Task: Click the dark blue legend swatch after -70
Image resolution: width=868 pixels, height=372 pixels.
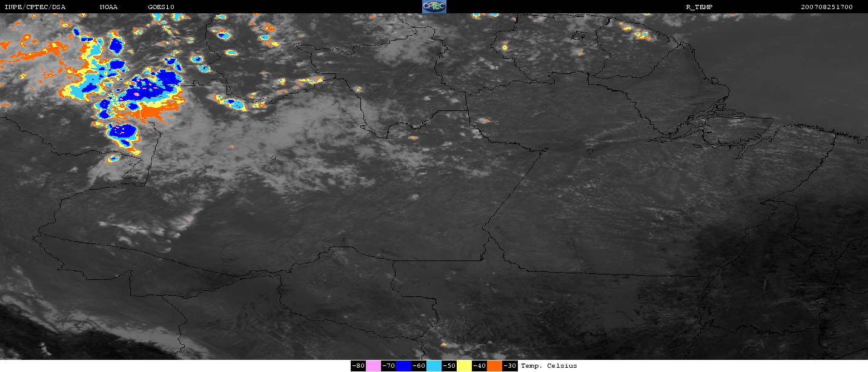Action: click(404, 366)
